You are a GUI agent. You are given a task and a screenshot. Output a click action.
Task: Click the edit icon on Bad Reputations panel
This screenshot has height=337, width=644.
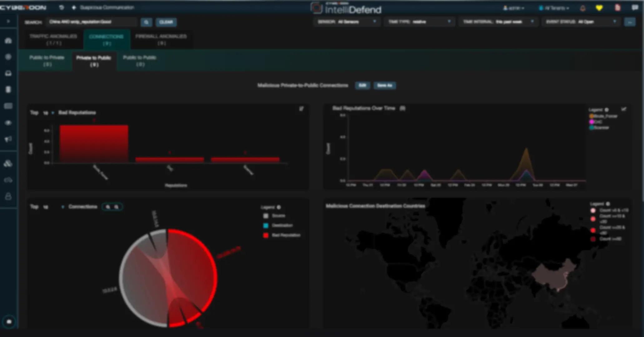301,109
